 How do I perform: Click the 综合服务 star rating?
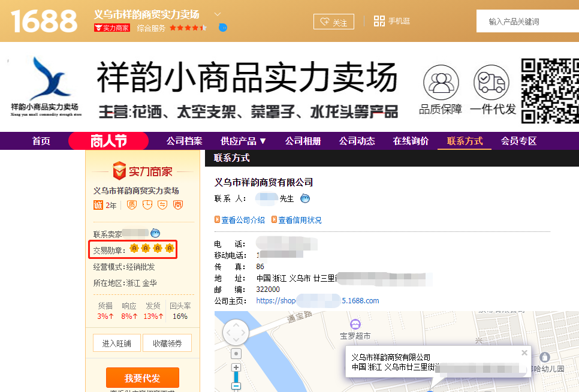click(188, 28)
